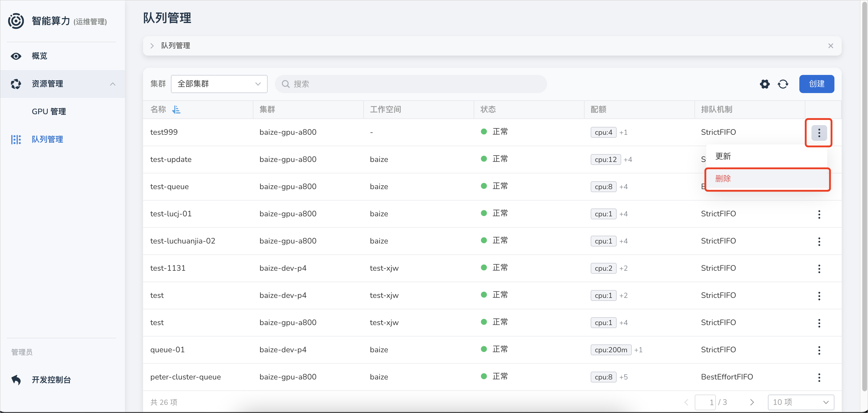
Task: Sort by 名称 using sort icon
Action: [x=176, y=109]
